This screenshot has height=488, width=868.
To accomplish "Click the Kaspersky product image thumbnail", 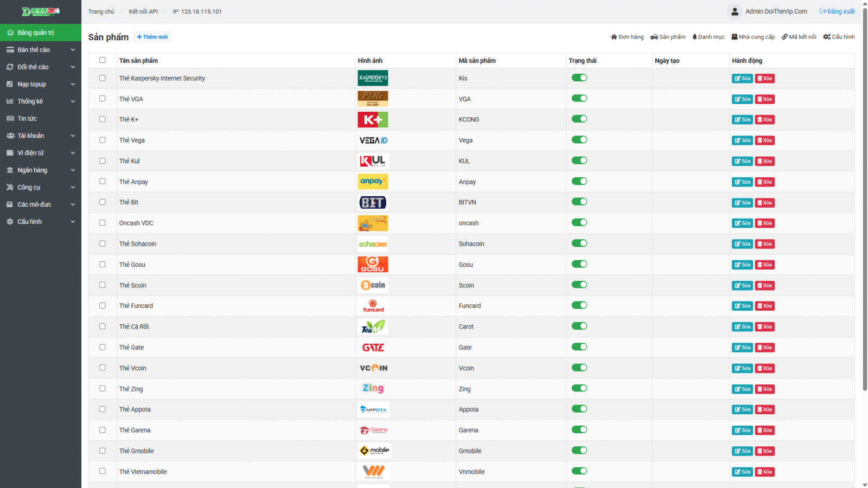I will coord(373,78).
